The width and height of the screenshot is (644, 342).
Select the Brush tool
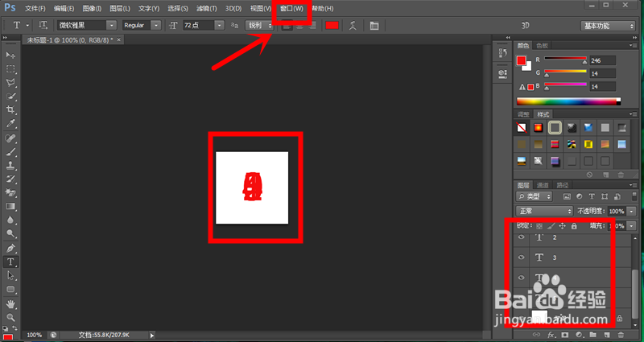[10, 152]
